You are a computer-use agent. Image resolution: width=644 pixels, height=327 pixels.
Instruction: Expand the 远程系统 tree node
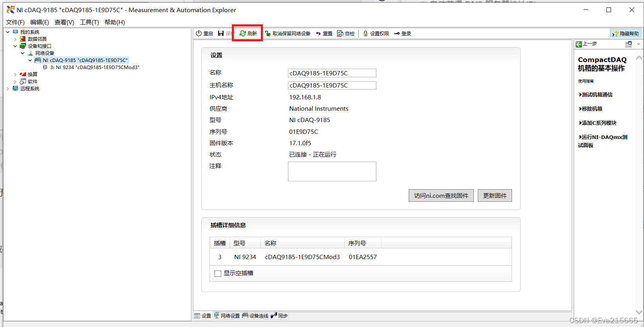point(7,88)
